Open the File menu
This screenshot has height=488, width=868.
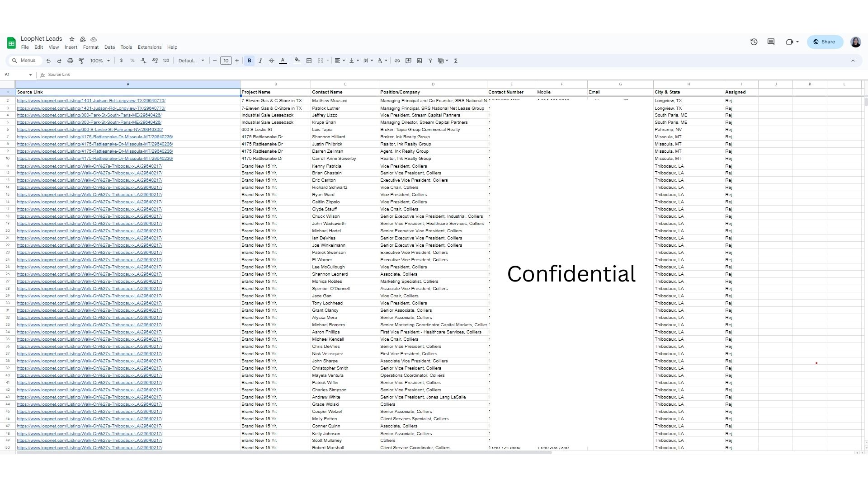click(x=25, y=47)
